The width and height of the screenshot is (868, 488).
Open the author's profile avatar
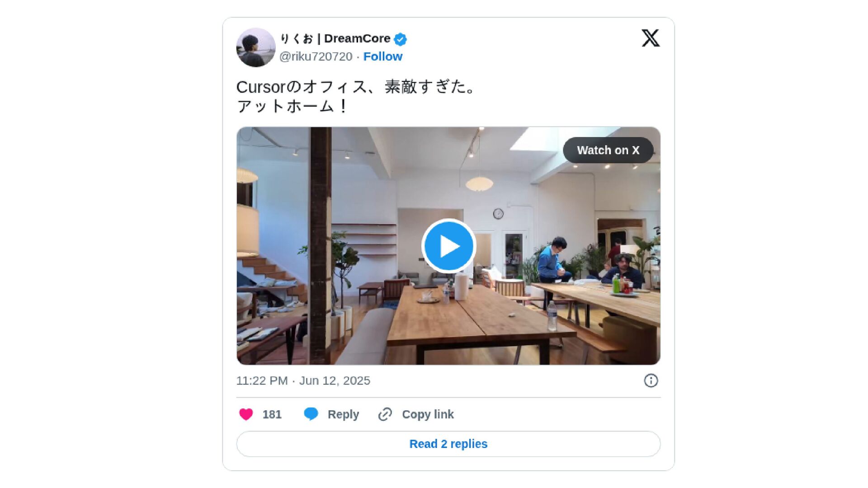tap(256, 47)
